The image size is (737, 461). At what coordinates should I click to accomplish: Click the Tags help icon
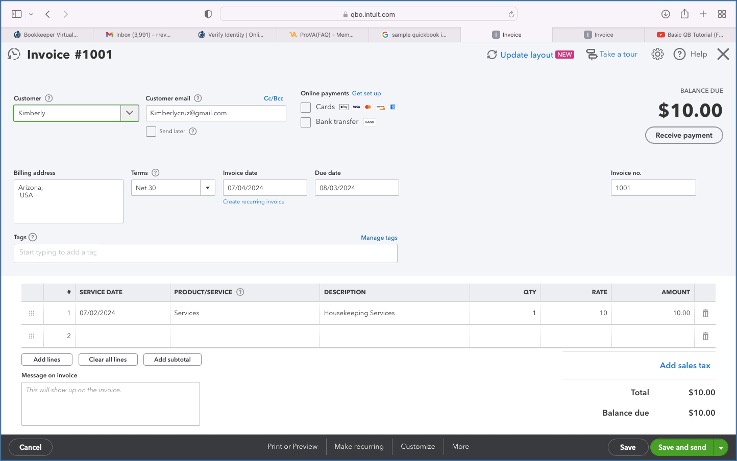[x=32, y=237]
